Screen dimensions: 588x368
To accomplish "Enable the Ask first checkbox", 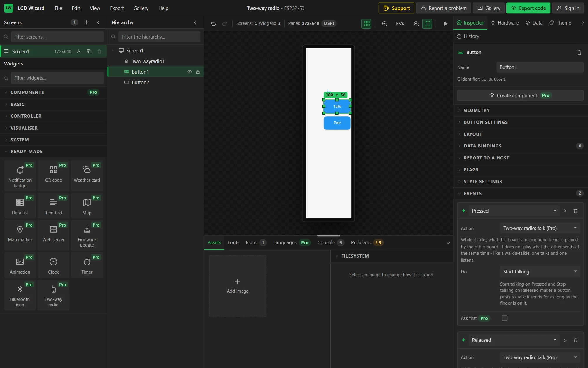I will [x=505, y=318].
